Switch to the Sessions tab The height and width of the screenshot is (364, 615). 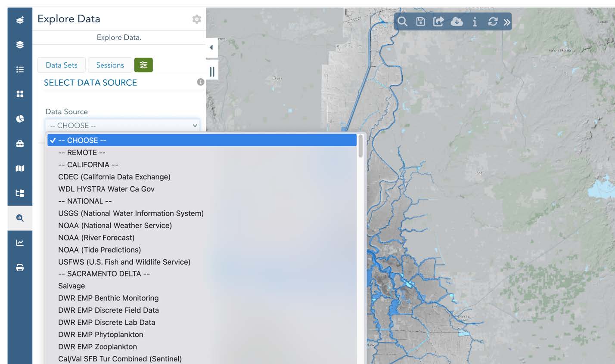(x=110, y=65)
